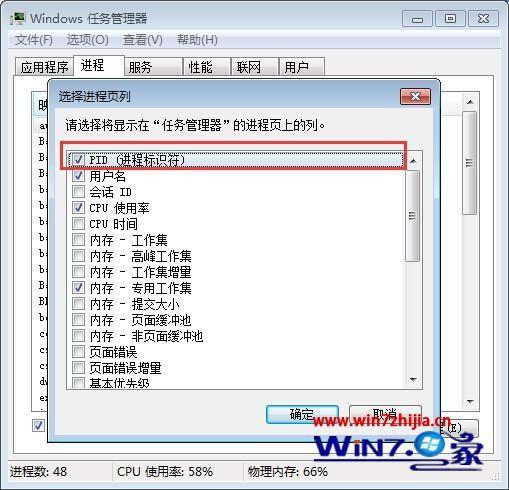Viewport: 509px width, 490px height.
Task: Click the 取消 button
Action: tap(385, 413)
